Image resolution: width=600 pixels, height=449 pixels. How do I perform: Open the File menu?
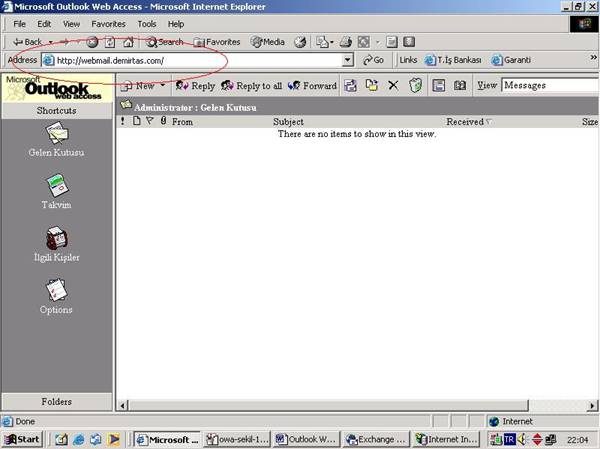(20, 24)
